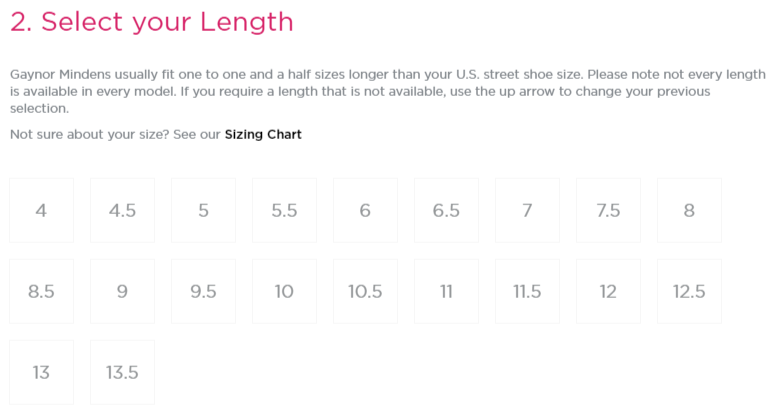This screenshot has height=417, width=781.
Task: Choose the 4.5 length option
Action: coord(122,210)
